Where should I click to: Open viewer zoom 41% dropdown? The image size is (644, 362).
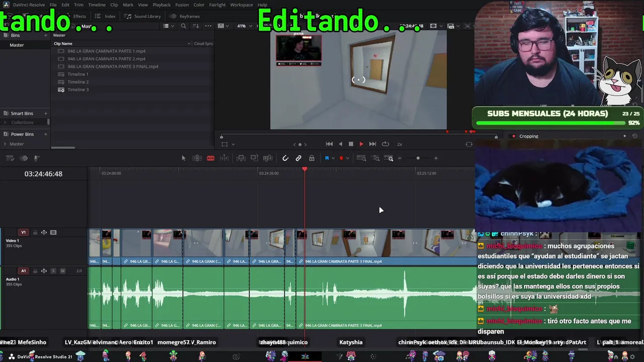pos(244,26)
